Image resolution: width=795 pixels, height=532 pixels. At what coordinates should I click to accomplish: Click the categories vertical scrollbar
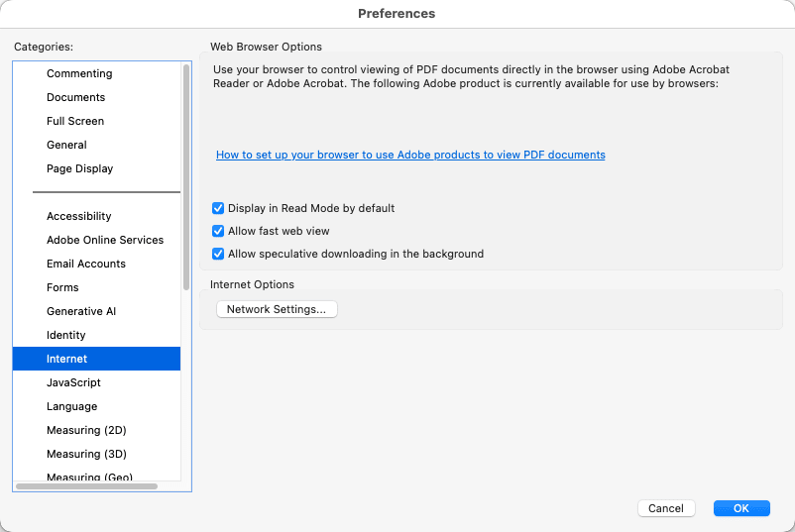point(186,176)
